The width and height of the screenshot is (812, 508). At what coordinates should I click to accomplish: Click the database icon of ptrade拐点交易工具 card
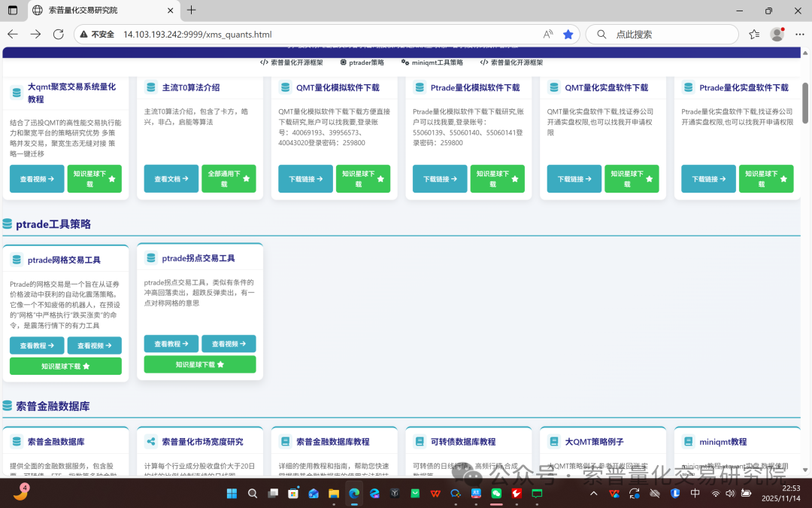(x=150, y=257)
